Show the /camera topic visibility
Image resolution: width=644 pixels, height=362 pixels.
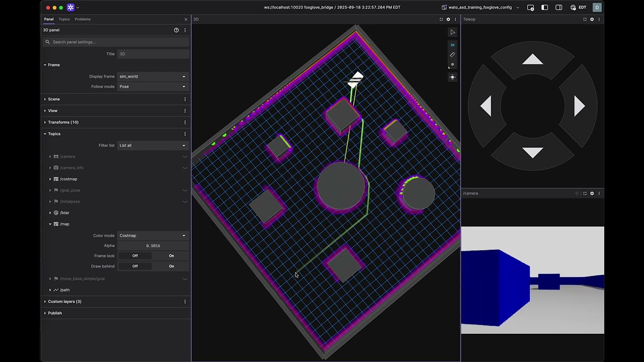tap(185, 156)
